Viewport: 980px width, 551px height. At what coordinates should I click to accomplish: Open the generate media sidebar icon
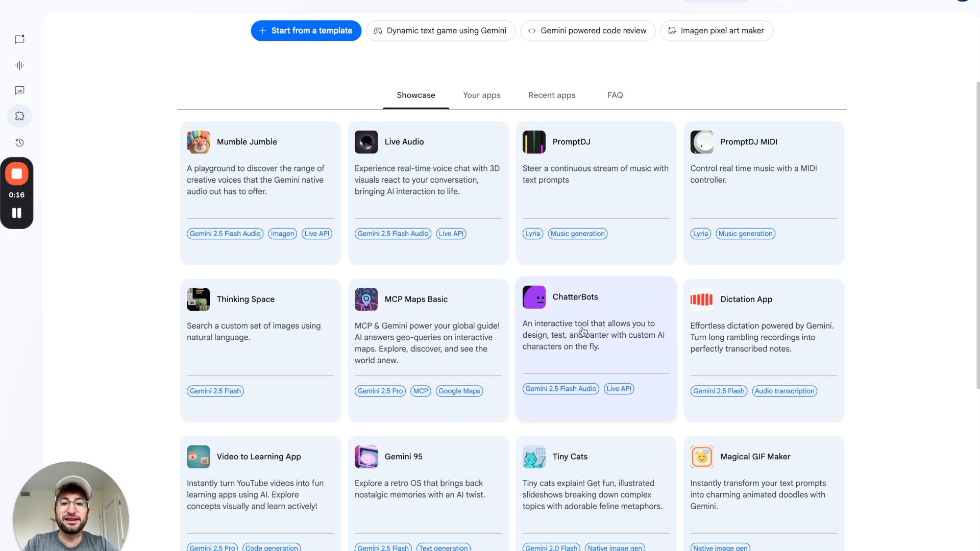click(x=19, y=90)
